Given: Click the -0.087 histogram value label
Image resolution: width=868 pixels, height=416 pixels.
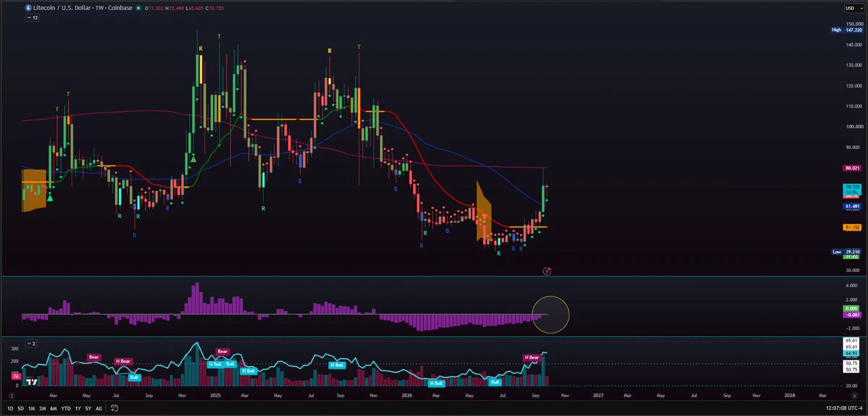Looking at the screenshot, I should pyautogui.click(x=853, y=315).
